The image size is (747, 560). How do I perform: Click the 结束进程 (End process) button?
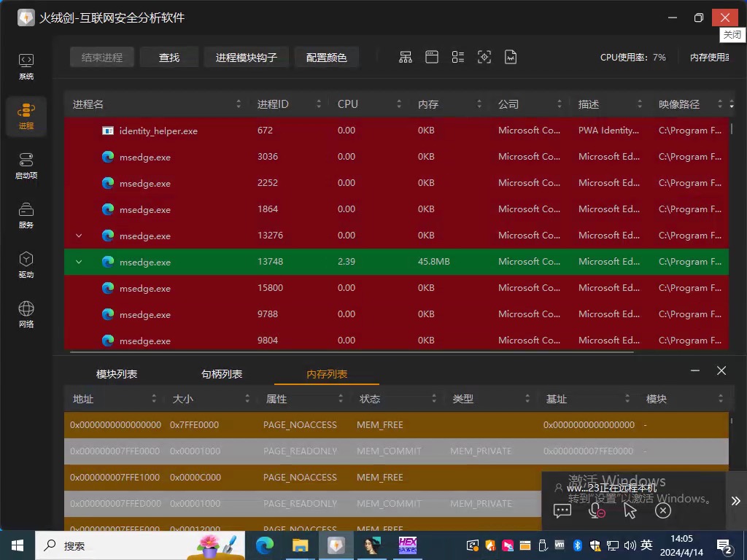(x=102, y=58)
